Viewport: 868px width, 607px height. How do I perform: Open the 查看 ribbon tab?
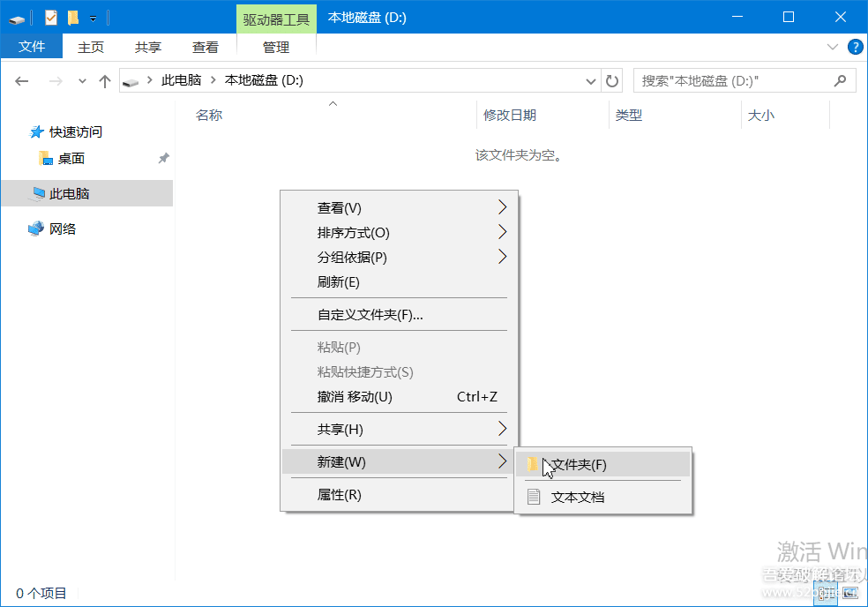pyautogui.click(x=206, y=48)
